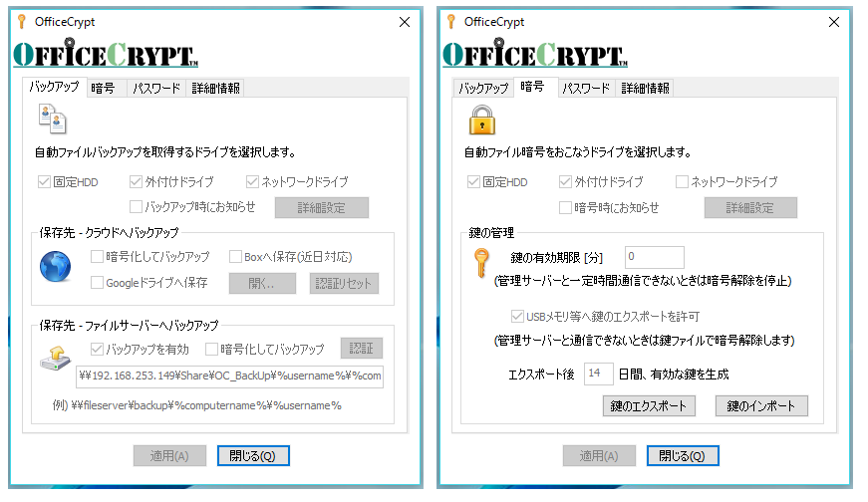
Task: Click 閉じる(Q) button in left window
Action: [253, 456]
